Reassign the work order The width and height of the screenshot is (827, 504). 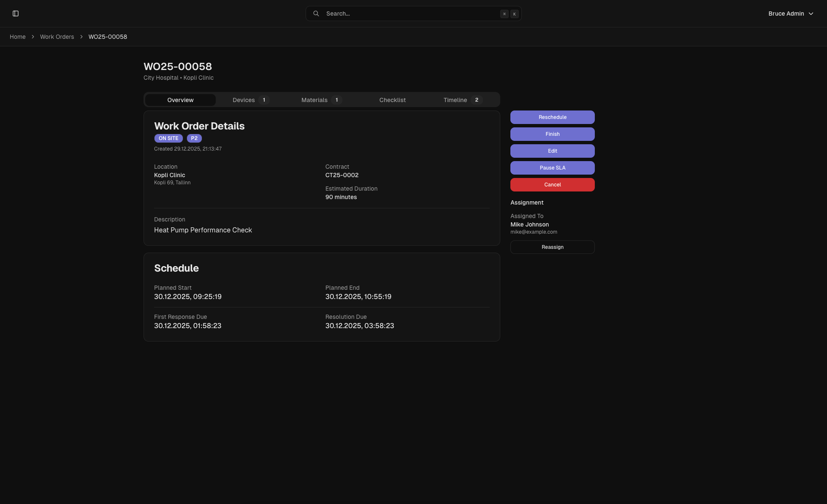pos(552,247)
